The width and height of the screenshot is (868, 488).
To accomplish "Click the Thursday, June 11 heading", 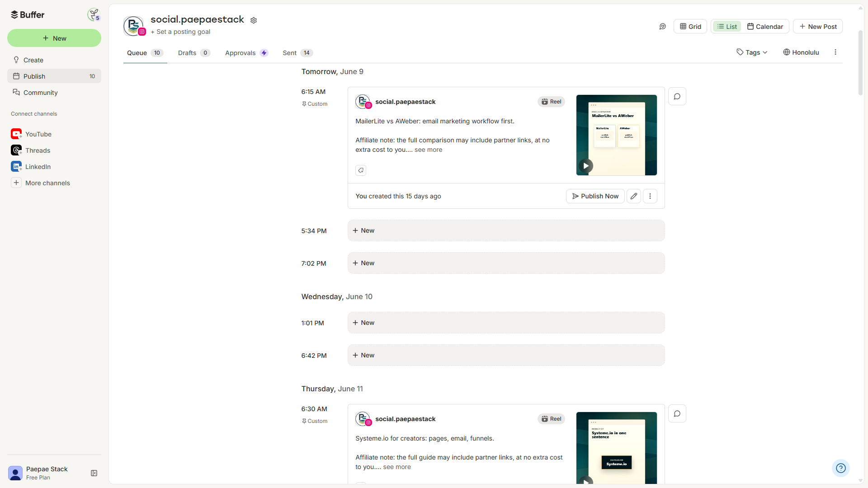I will (x=332, y=389).
